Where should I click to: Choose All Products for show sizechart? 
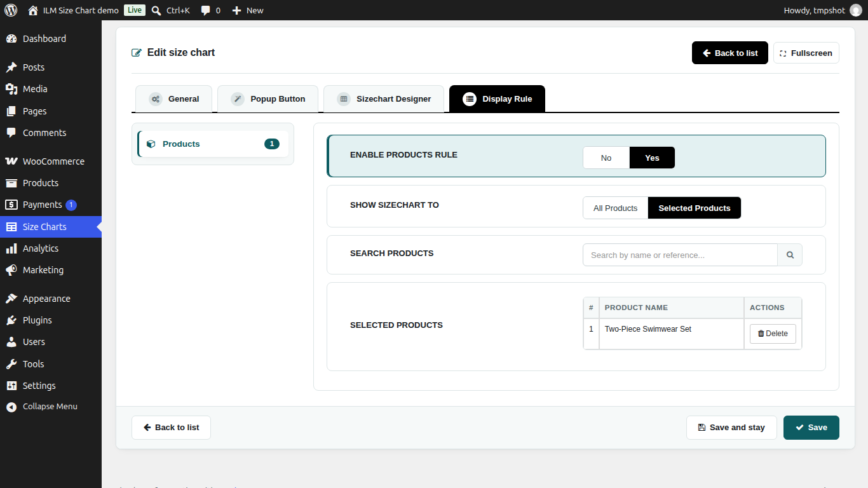[615, 208]
